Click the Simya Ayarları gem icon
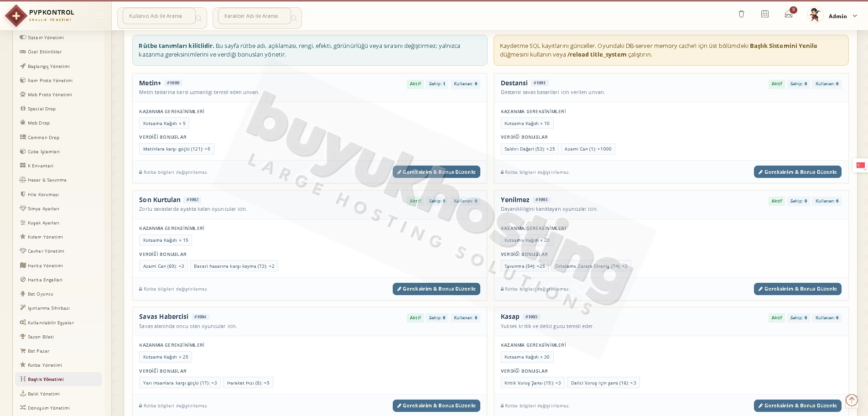 pyautogui.click(x=23, y=208)
